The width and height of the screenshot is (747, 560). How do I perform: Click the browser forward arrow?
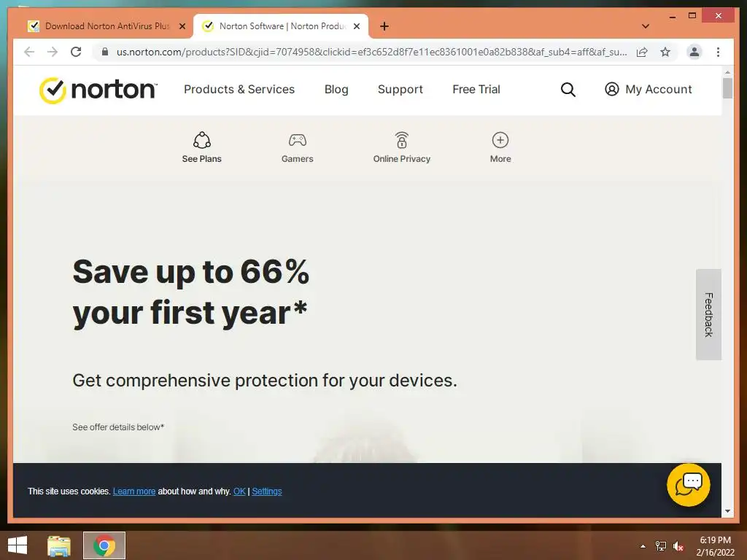pos(53,52)
